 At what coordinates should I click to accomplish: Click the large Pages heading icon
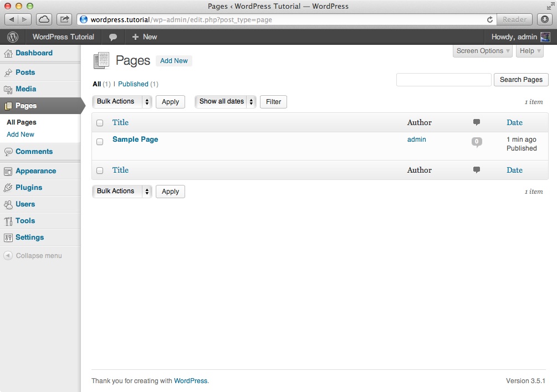tap(101, 60)
